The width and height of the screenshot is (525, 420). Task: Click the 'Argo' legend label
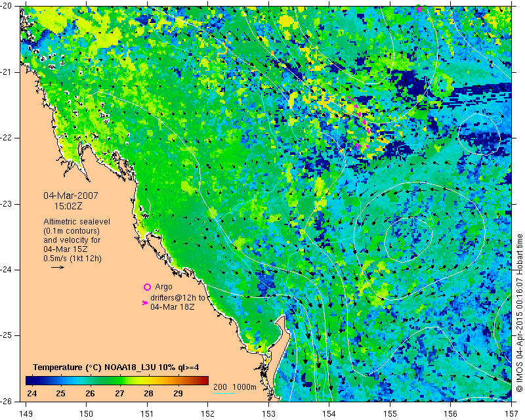pos(163,287)
